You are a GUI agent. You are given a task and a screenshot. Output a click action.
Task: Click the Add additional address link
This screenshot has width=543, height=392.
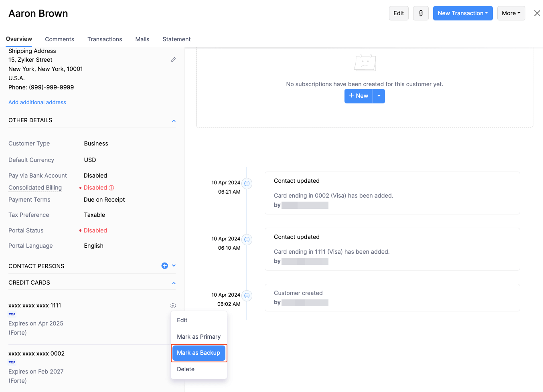coord(37,102)
